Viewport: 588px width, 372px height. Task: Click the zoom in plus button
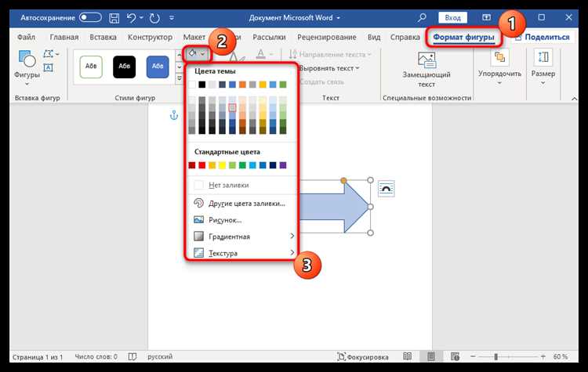coord(543,356)
